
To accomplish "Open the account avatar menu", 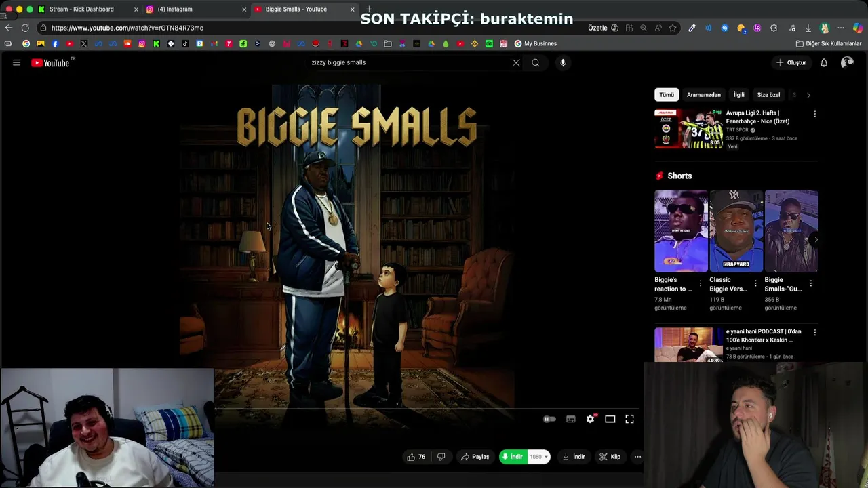I will coord(847,62).
